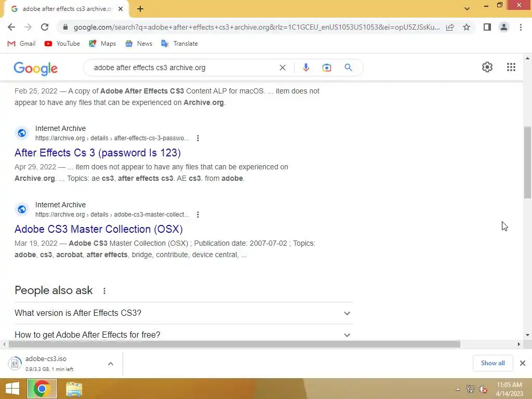The image size is (532, 399).
Task: Show hidden system tray icons
Action: 458,389
